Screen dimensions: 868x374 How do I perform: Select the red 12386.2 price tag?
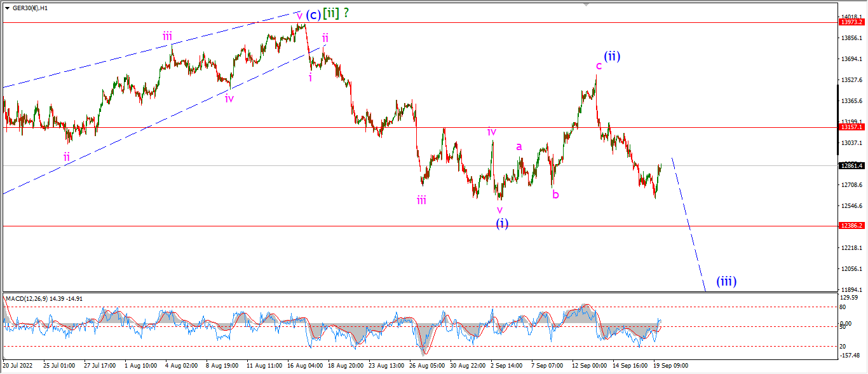point(851,226)
